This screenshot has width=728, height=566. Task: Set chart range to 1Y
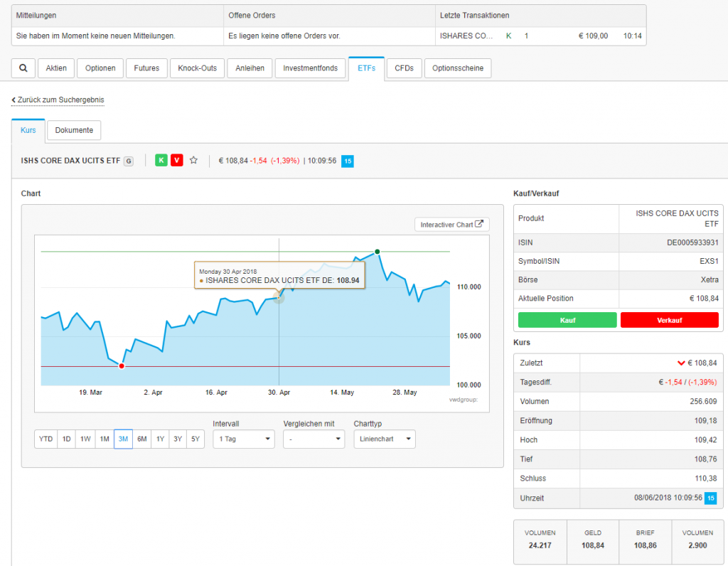pos(161,439)
